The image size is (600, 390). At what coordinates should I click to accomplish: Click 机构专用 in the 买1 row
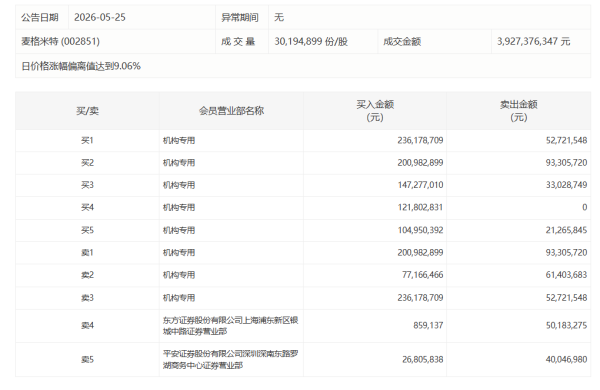pyautogui.click(x=179, y=140)
